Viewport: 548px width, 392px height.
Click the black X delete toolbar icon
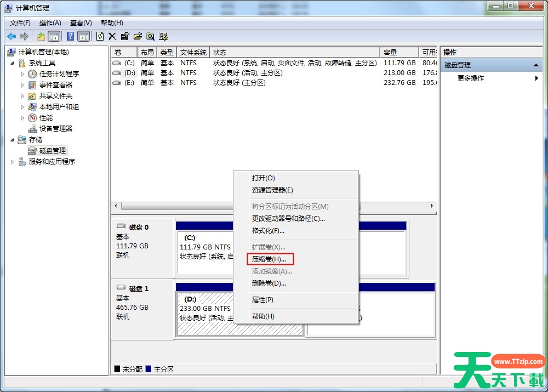112,36
